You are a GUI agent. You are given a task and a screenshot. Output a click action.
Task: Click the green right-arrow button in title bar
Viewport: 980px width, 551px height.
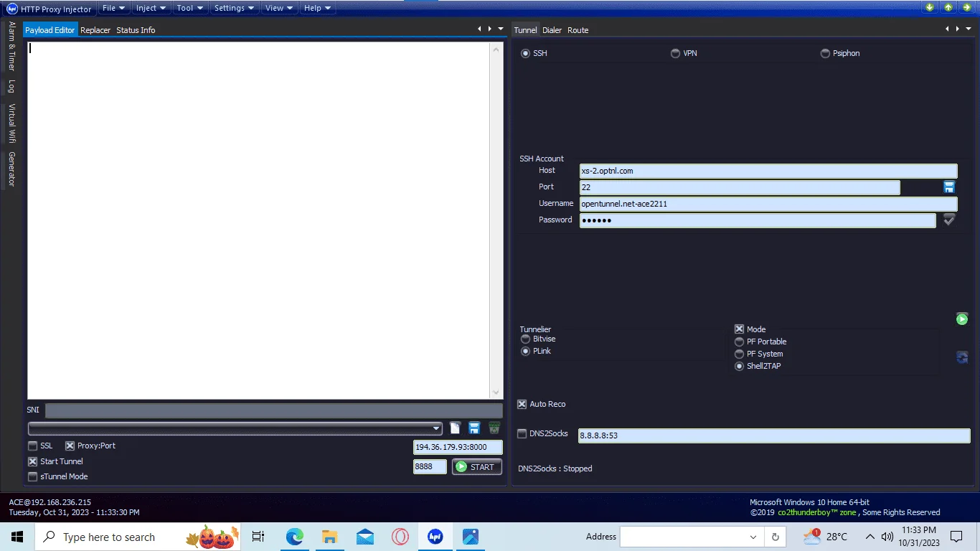pos(967,8)
